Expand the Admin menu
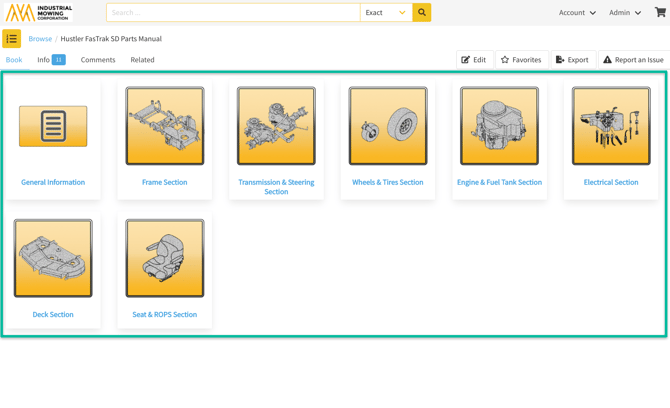Viewport: 670px width, 408px height. [x=625, y=13]
